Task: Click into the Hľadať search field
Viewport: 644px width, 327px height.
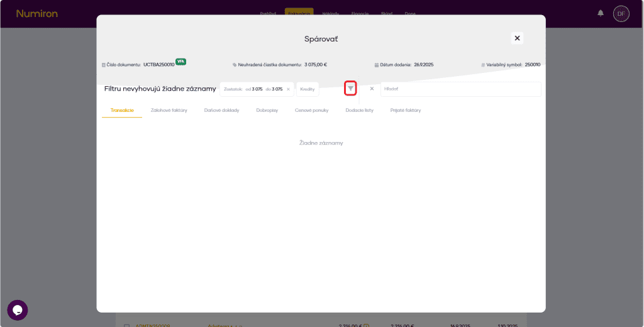Action: (x=459, y=89)
